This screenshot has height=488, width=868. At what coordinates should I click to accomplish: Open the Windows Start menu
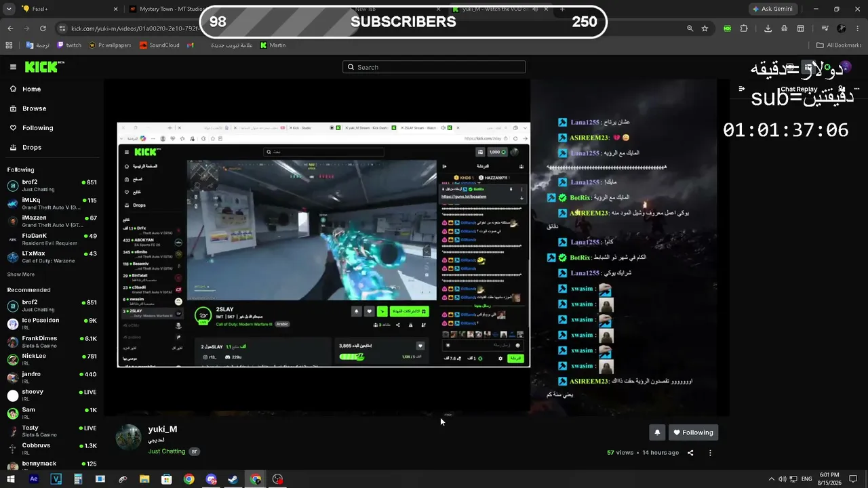[11, 479]
